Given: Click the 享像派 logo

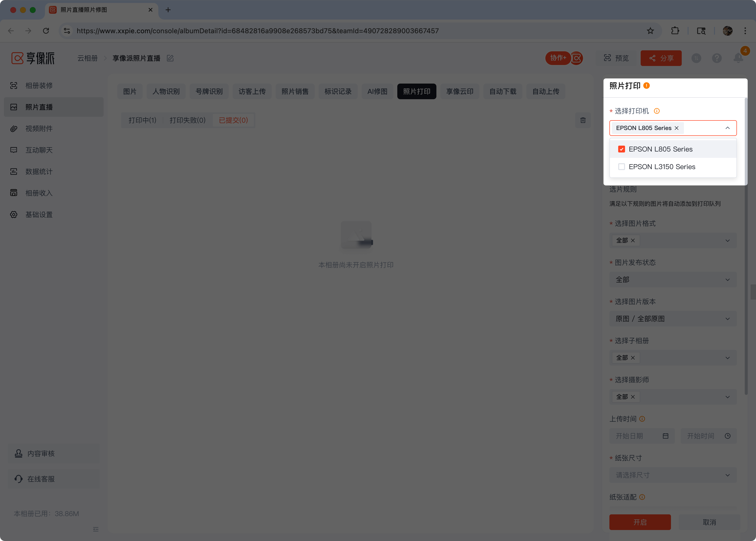Looking at the screenshot, I should coord(33,58).
